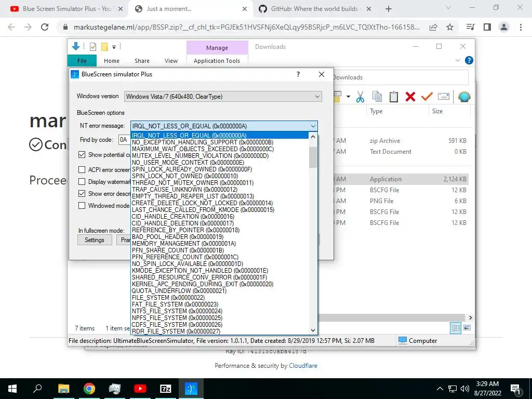Click the Paste clipboard icon in Explorer

tap(394, 97)
